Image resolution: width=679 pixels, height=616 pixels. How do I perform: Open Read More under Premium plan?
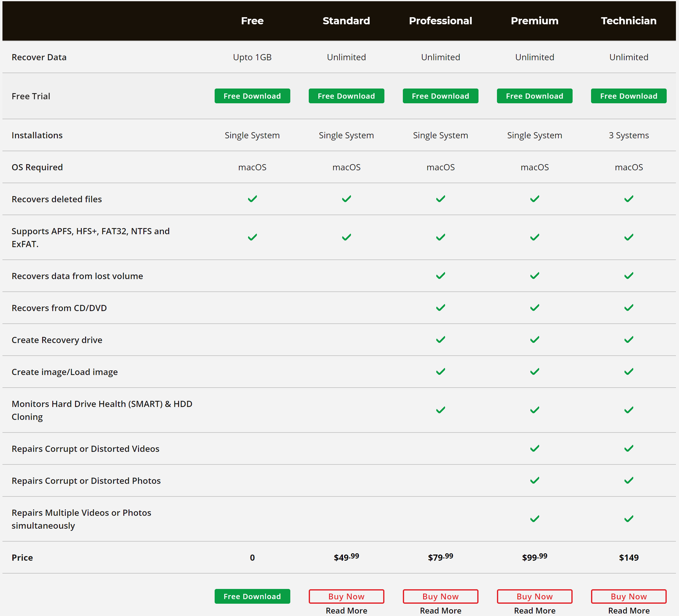tap(534, 610)
